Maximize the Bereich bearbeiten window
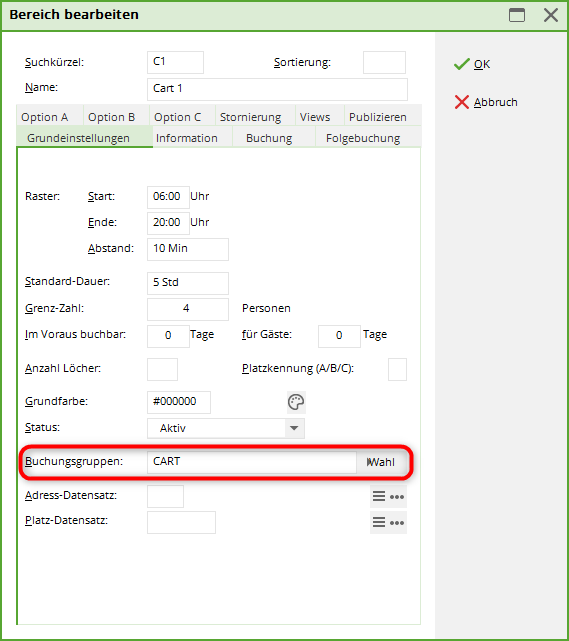Screen dimensions: 569x641 tap(517, 15)
